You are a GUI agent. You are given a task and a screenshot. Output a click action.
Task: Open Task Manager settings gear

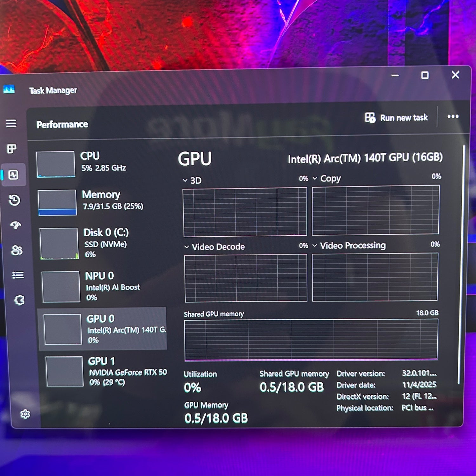tap(25, 414)
